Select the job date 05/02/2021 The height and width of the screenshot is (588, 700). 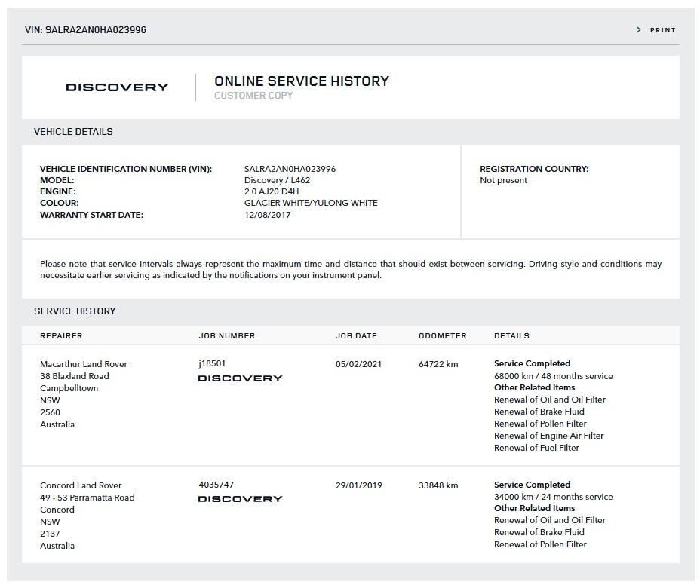pos(358,364)
